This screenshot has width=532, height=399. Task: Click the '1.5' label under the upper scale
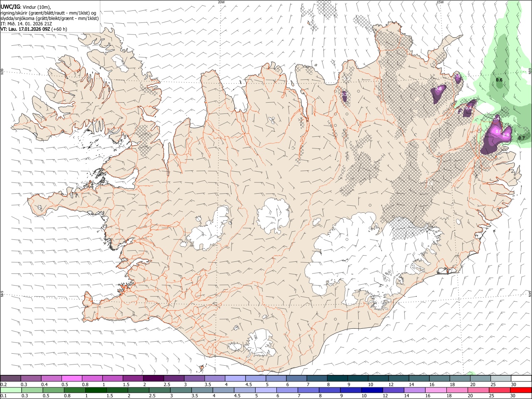[126, 384]
